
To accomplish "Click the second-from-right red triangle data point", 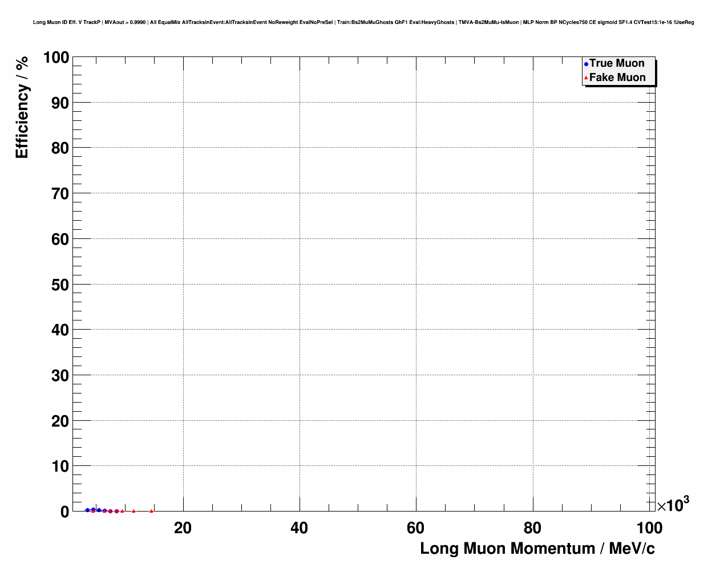I will (134, 511).
